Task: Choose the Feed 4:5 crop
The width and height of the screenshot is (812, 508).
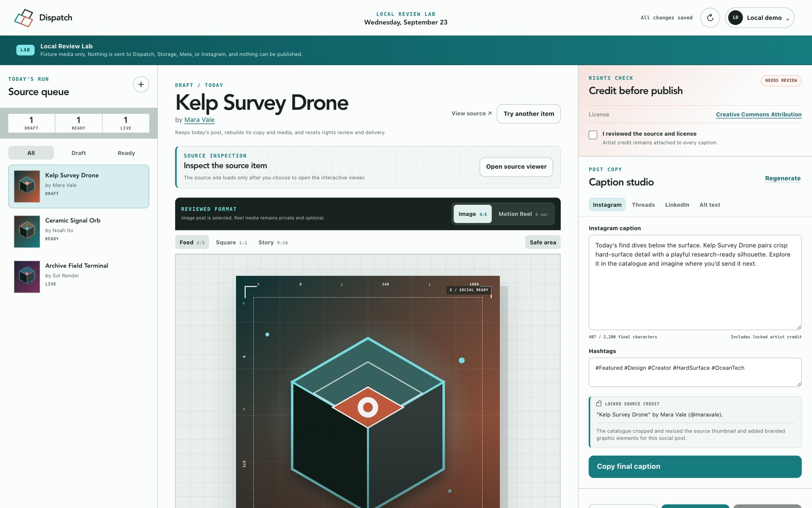Action: [x=192, y=242]
